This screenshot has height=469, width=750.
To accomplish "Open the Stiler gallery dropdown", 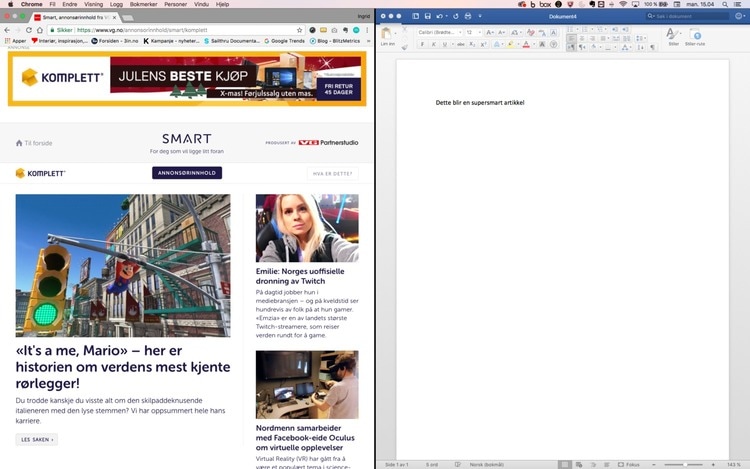I will 672,36.
